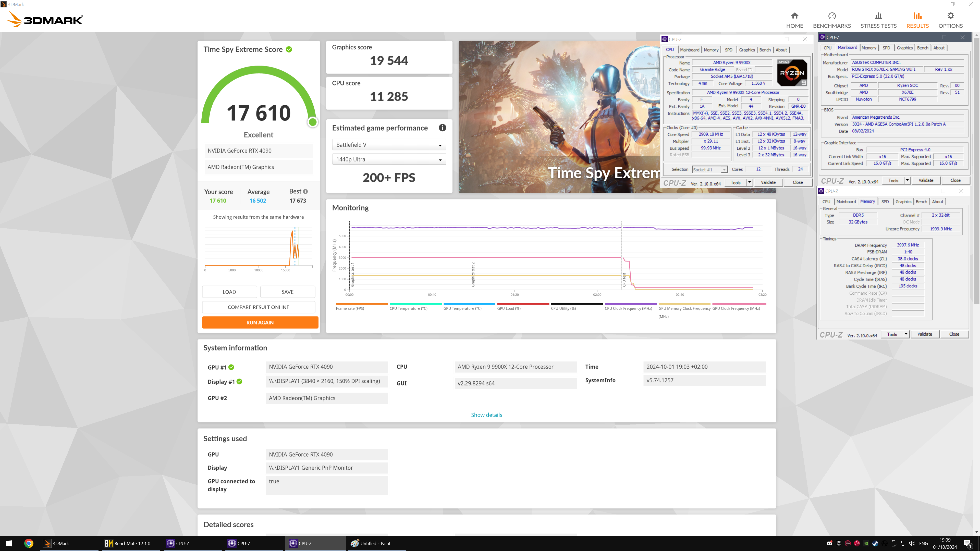Open Chrome from the taskbar
This screenshot has height=551, width=980.
tap(29, 543)
